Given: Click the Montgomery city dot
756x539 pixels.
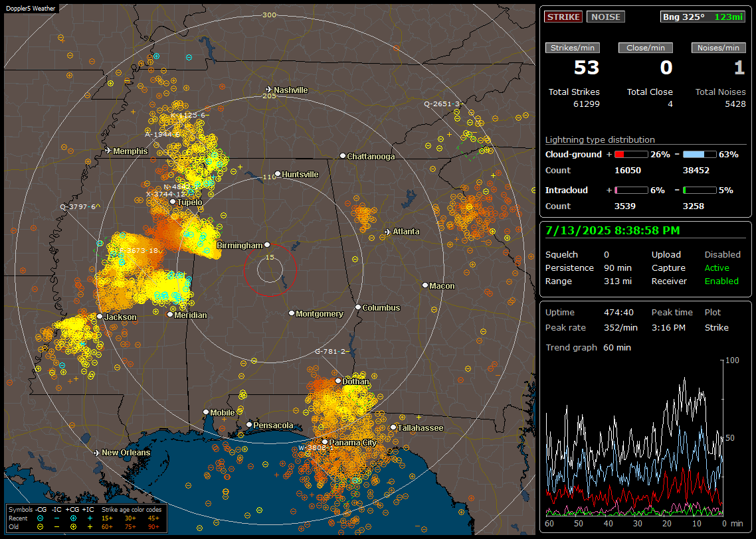Looking at the screenshot, I should coord(291,313).
